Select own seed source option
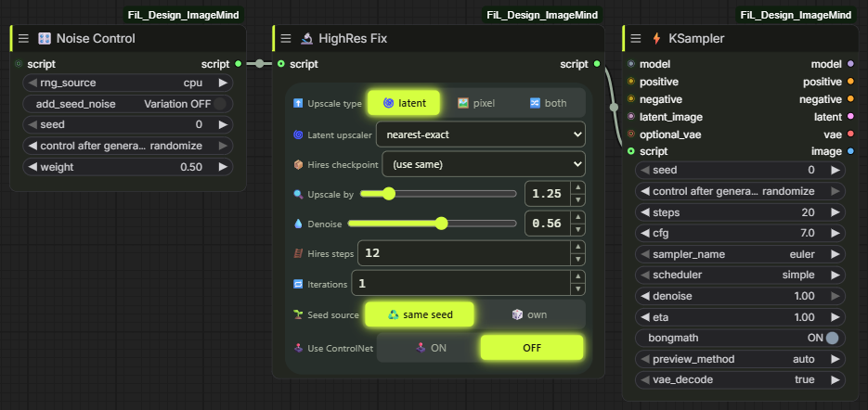The width and height of the screenshot is (868, 410). point(529,314)
